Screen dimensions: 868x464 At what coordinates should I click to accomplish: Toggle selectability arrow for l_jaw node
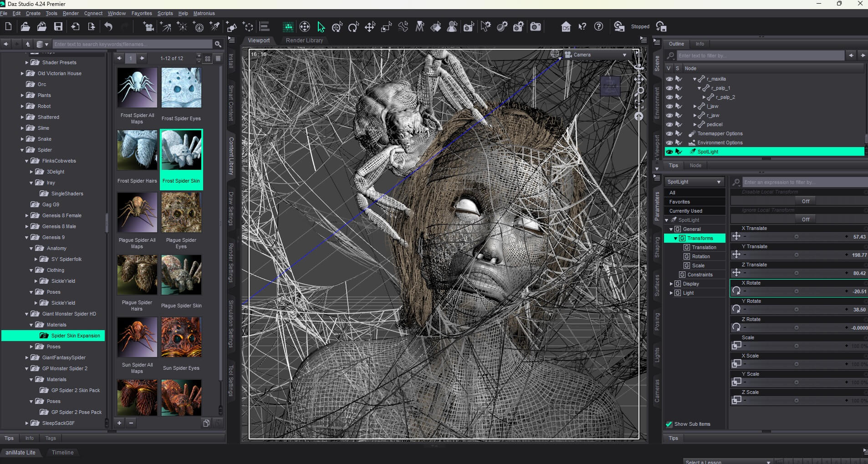click(679, 106)
